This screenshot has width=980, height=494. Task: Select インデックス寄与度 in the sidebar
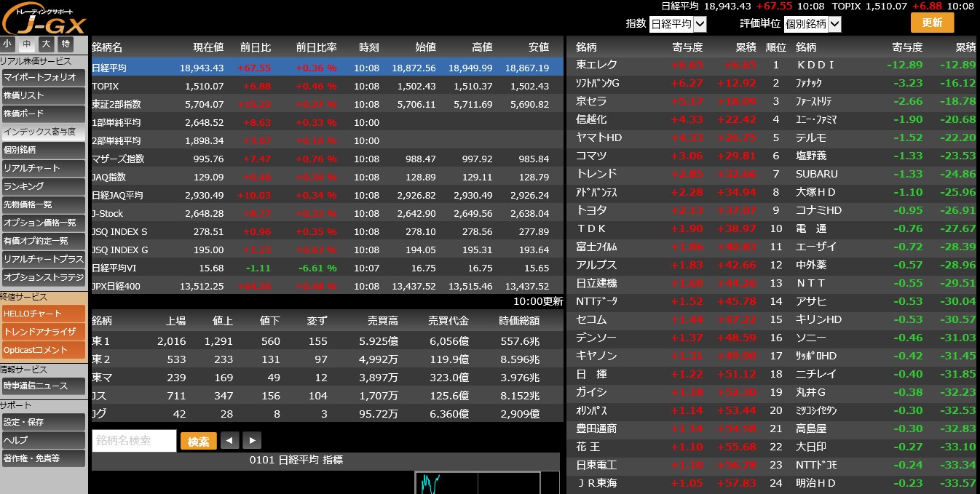(43, 132)
